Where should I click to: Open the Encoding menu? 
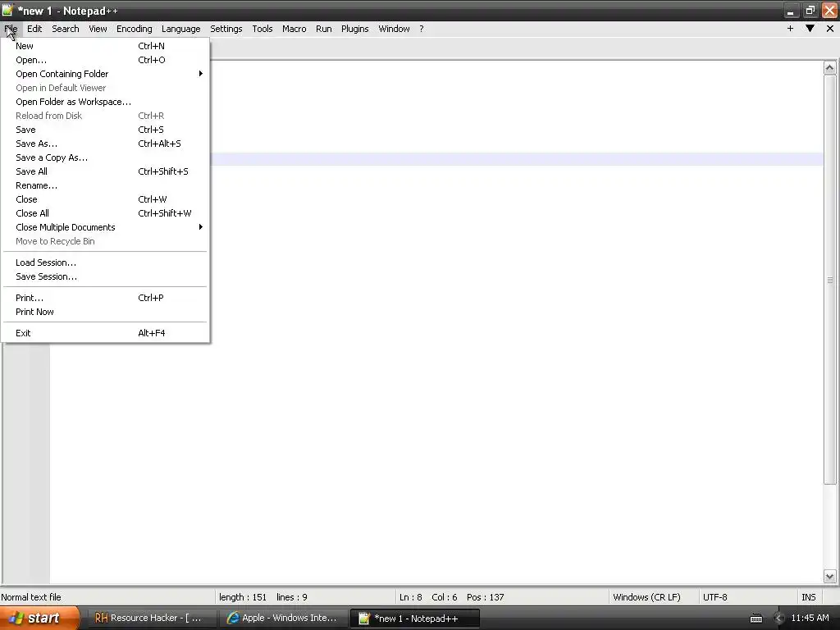tap(135, 29)
